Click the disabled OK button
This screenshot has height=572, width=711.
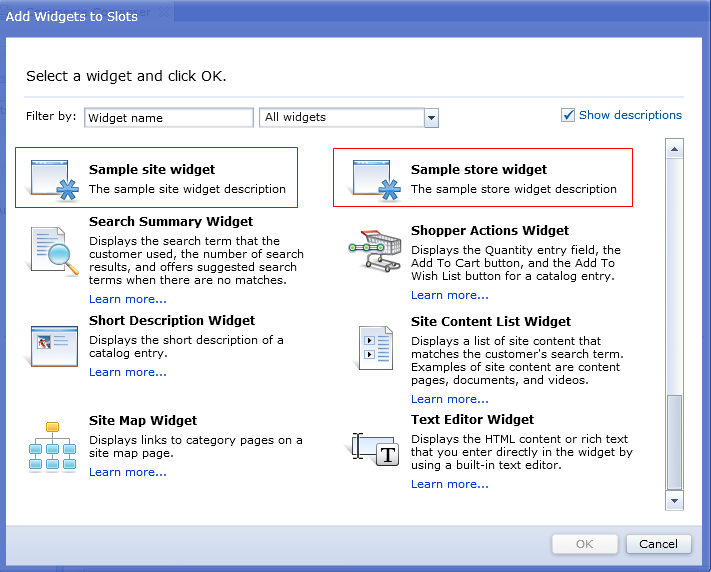tap(584, 544)
